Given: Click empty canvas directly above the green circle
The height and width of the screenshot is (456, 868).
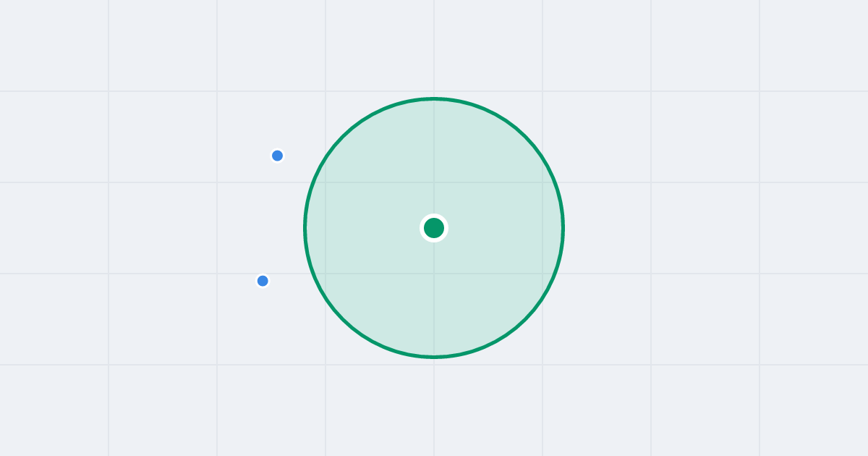Looking at the screenshot, I should click(x=434, y=47).
